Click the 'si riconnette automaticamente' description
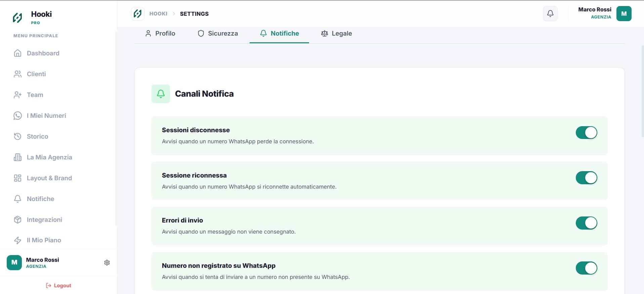 pyautogui.click(x=249, y=187)
